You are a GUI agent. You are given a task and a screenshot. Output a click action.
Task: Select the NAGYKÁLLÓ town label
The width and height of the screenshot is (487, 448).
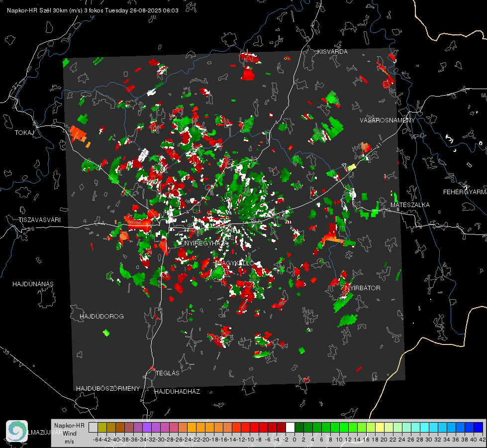[235, 263]
